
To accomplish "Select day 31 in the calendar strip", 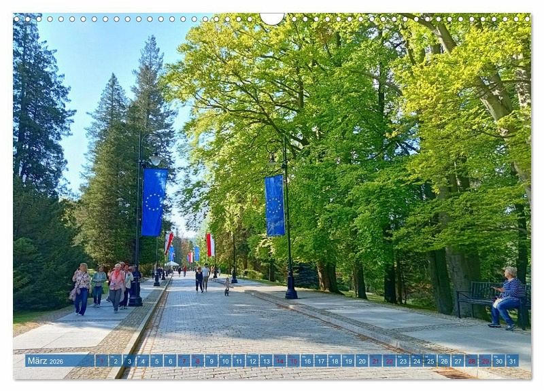I will coord(513,361).
